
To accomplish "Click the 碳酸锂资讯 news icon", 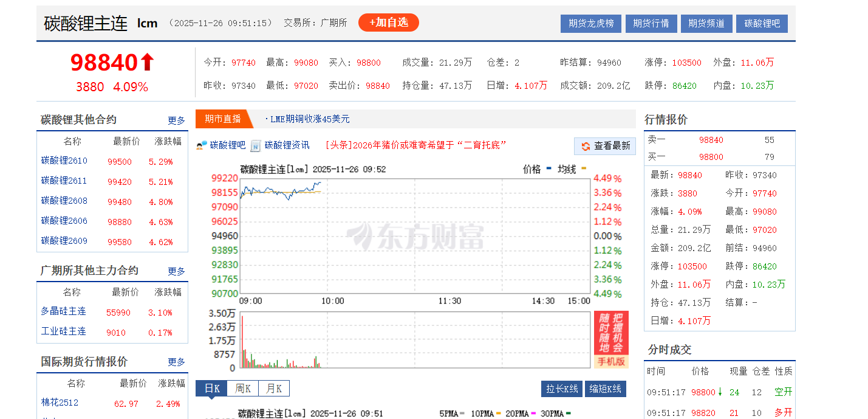I will [x=256, y=145].
